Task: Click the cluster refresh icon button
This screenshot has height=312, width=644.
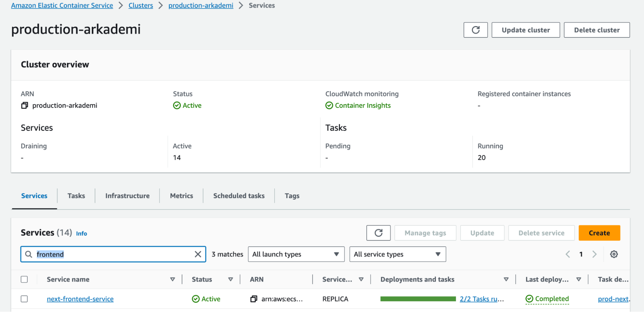Action: pos(476,30)
